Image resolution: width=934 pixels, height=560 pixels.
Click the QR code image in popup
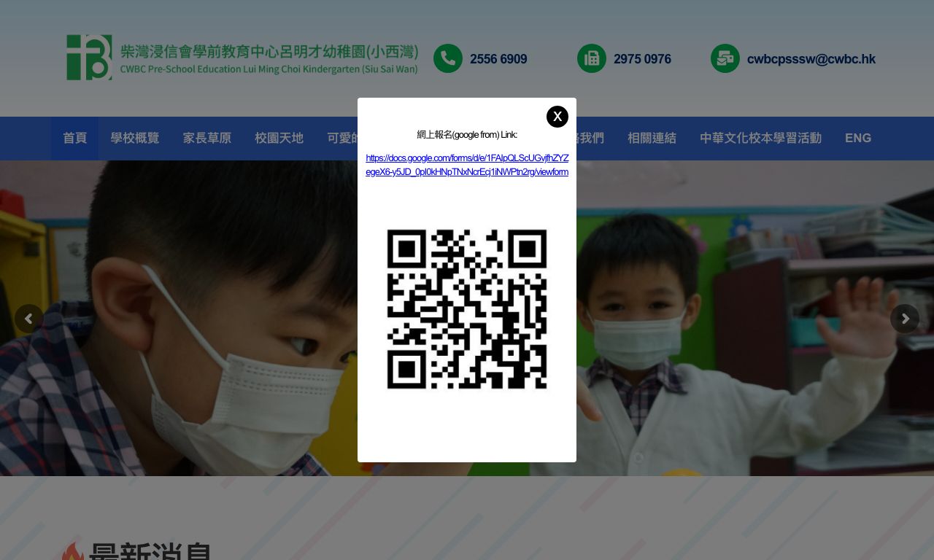pyautogui.click(x=467, y=309)
